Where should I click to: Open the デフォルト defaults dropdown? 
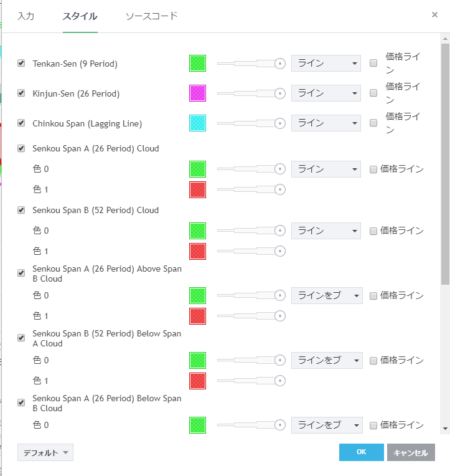coord(45,453)
